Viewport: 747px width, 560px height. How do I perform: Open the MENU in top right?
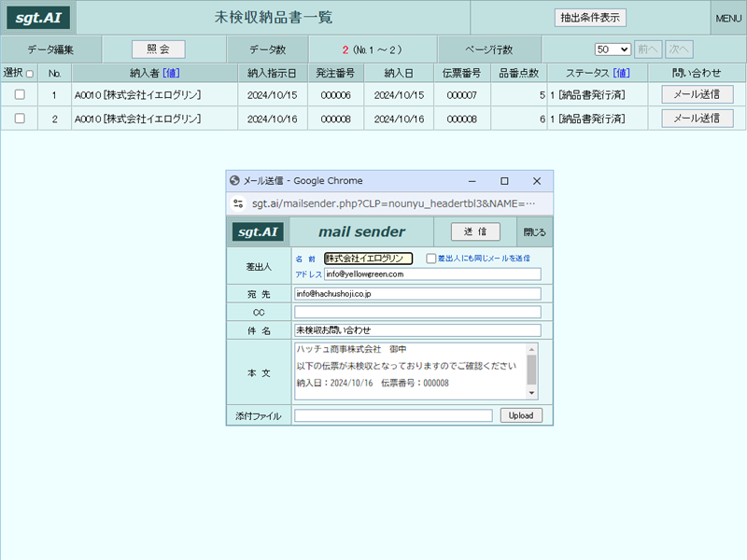pos(728,18)
